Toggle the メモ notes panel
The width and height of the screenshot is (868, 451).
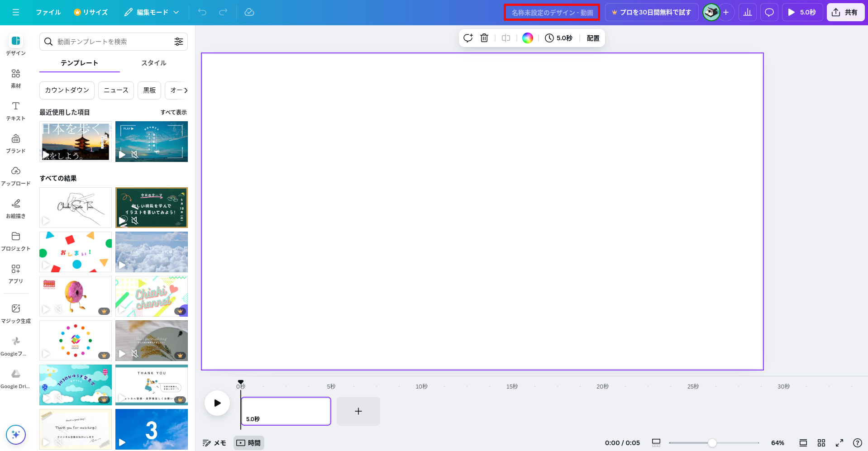(x=214, y=443)
